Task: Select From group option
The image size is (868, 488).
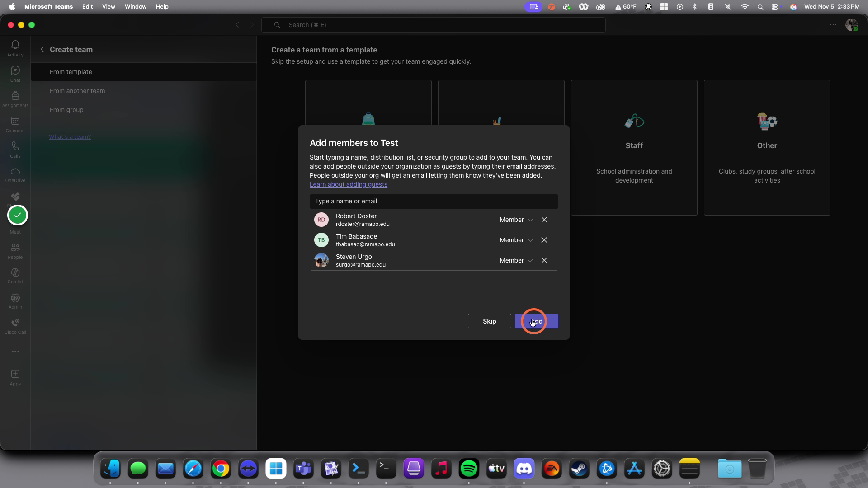Action: pyautogui.click(x=143, y=110)
